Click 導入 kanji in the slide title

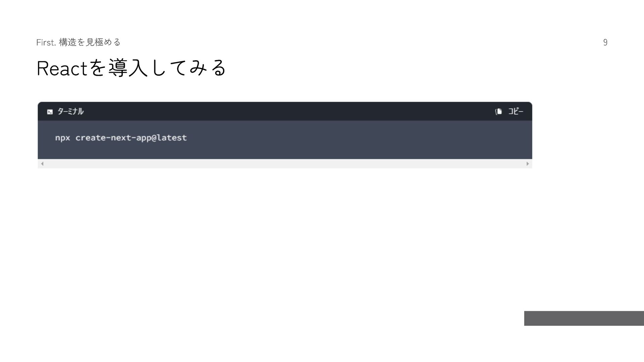click(128, 68)
